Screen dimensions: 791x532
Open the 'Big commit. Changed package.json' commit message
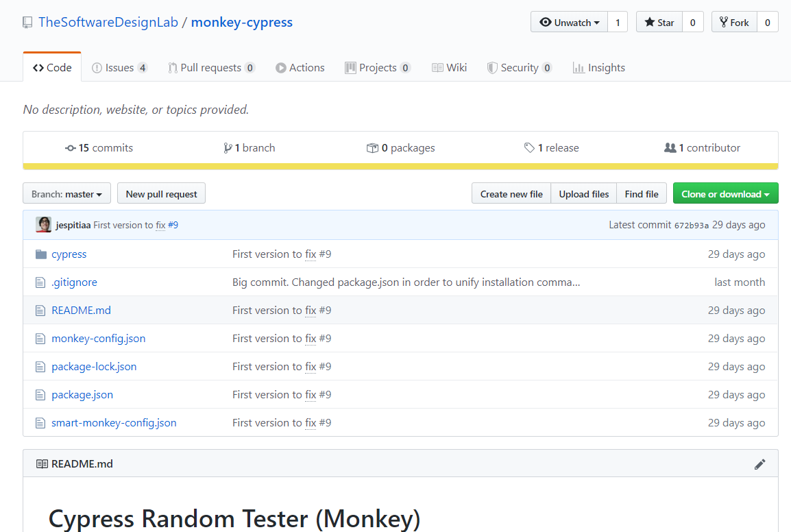406,282
